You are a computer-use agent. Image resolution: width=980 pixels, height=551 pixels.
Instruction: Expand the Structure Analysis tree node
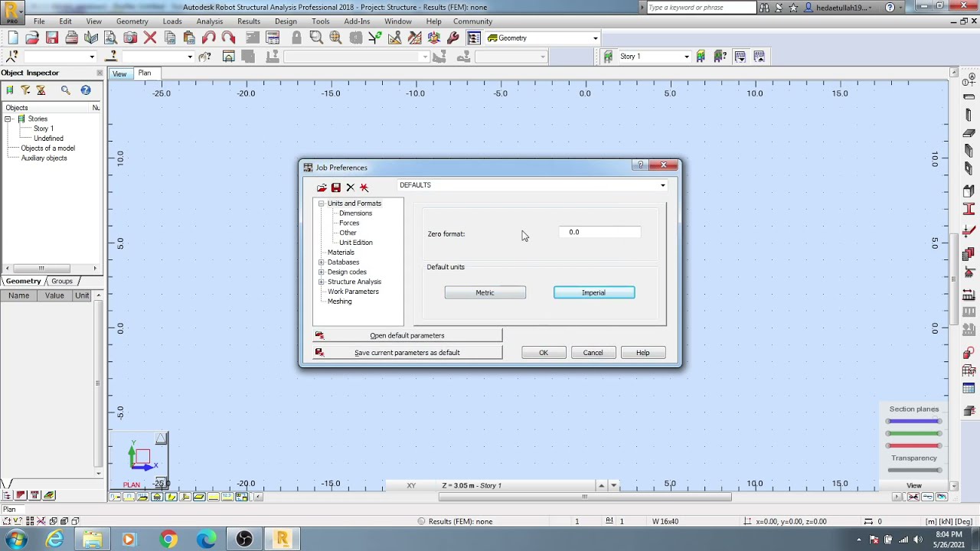pos(322,282)
